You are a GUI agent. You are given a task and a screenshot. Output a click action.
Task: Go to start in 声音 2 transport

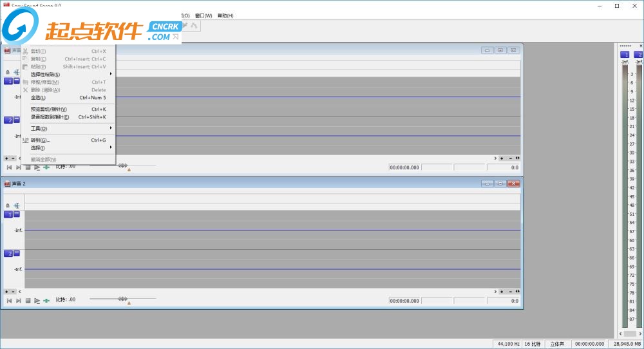pyautogui.click(x=9, y=301)
